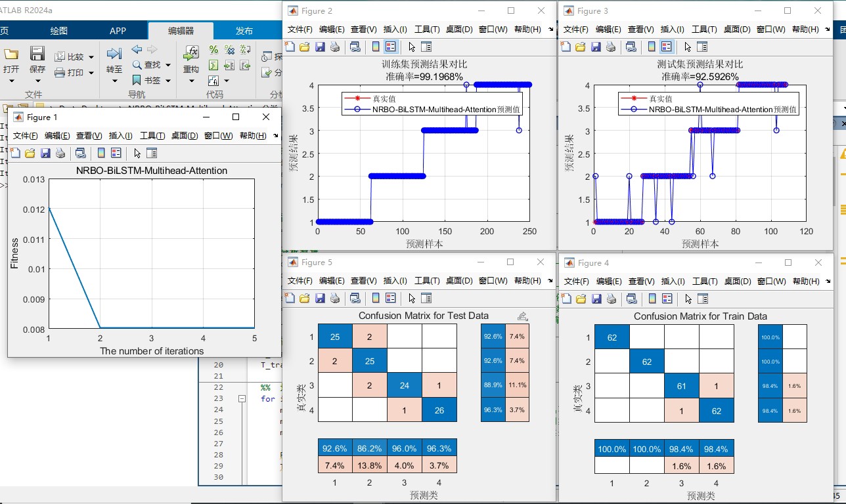Toggle Insert Colorbar in Figure 1 toolbar
Screen dimensions: 846x504
point(101,153)
